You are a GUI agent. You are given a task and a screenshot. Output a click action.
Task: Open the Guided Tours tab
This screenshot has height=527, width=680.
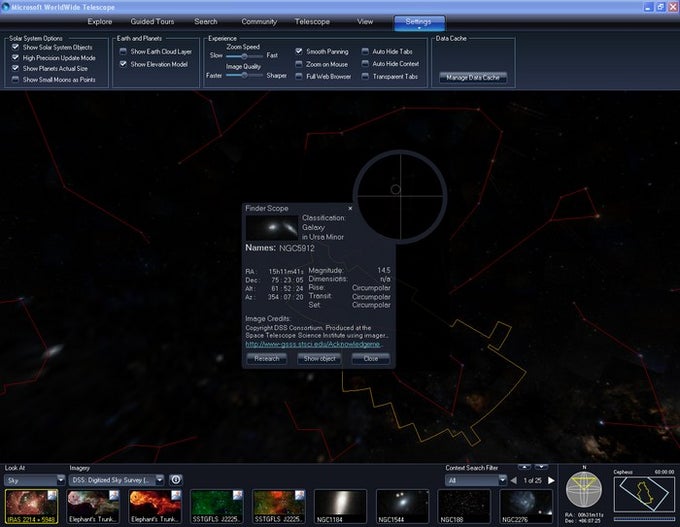click(152, 22)
